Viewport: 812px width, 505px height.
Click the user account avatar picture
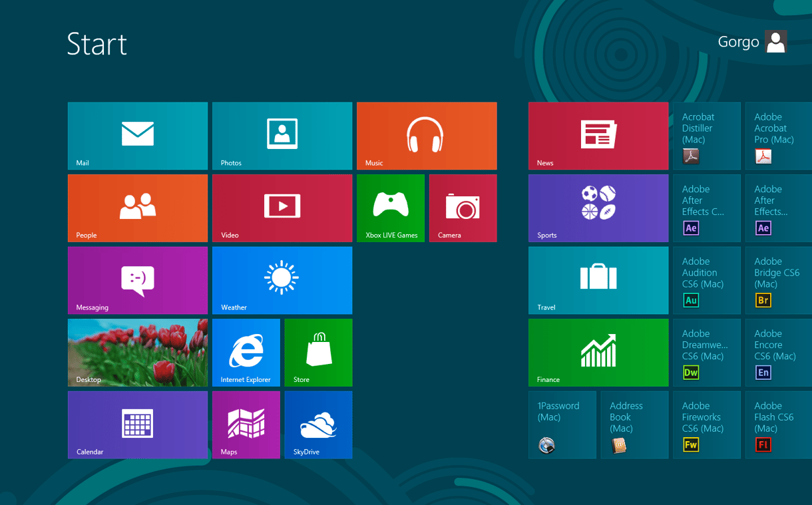[776, 42]
